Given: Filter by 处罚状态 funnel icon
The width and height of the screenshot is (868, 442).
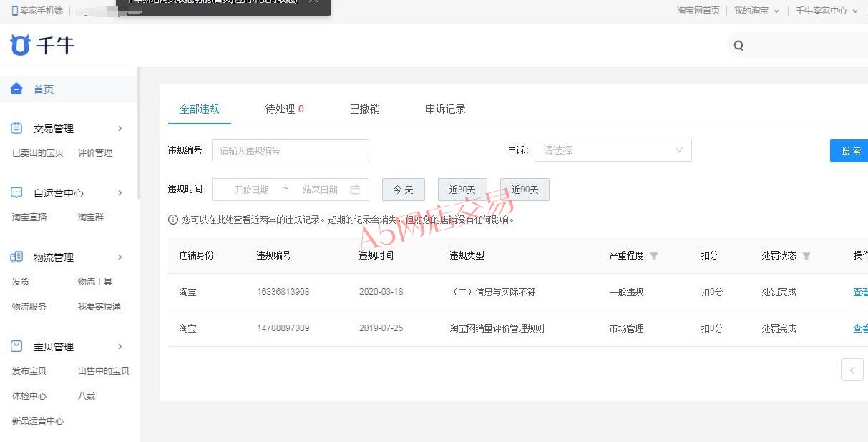Looking at the screenshot, I should [x=806, y=256].
